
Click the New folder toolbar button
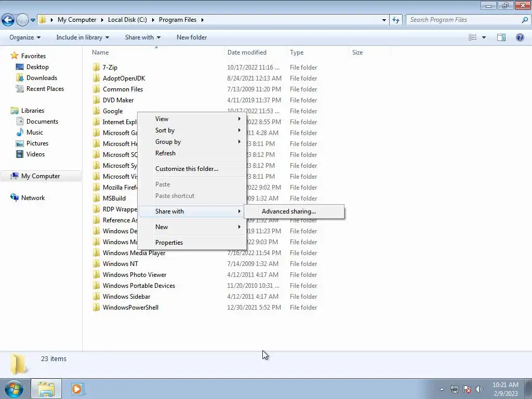coord(192,37)
